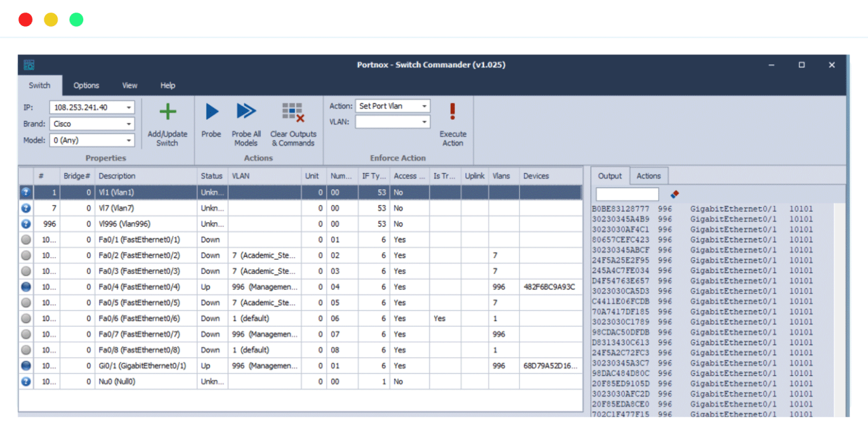Switch to the Actions tab in right panel
This screenshot has height=434, width=868.
[649, 175]
